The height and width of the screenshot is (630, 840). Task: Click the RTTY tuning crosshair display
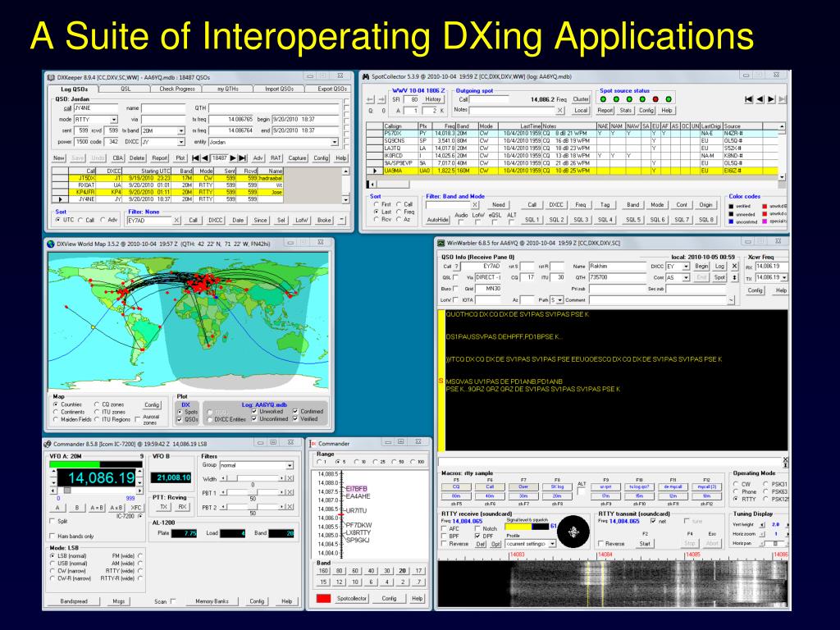[574, 534]
